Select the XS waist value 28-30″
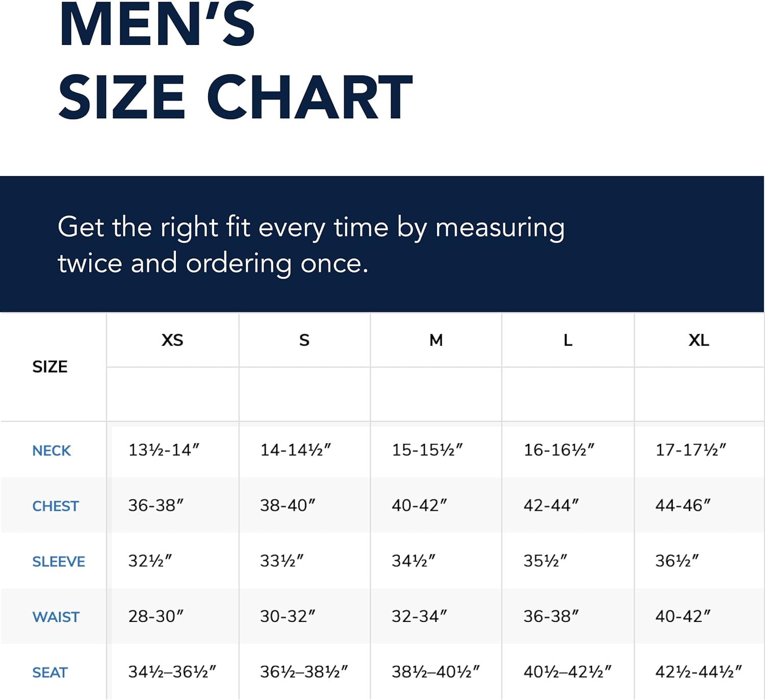 pos(156,616)
